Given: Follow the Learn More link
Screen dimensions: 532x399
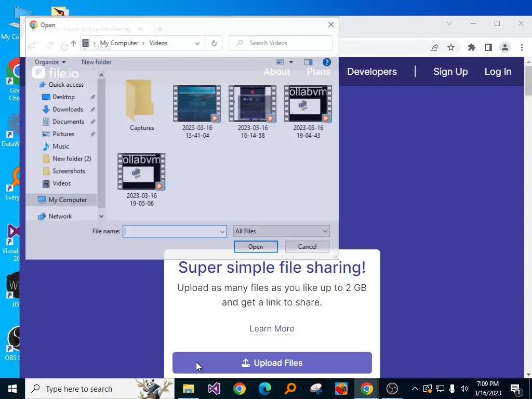Looking at the screenshot, I should (x=272, y=328).
